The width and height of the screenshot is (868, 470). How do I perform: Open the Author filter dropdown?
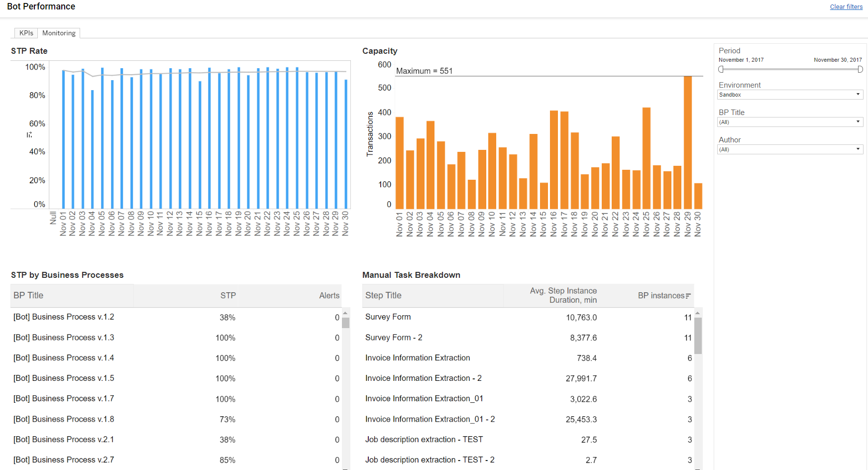pos(790,149)
